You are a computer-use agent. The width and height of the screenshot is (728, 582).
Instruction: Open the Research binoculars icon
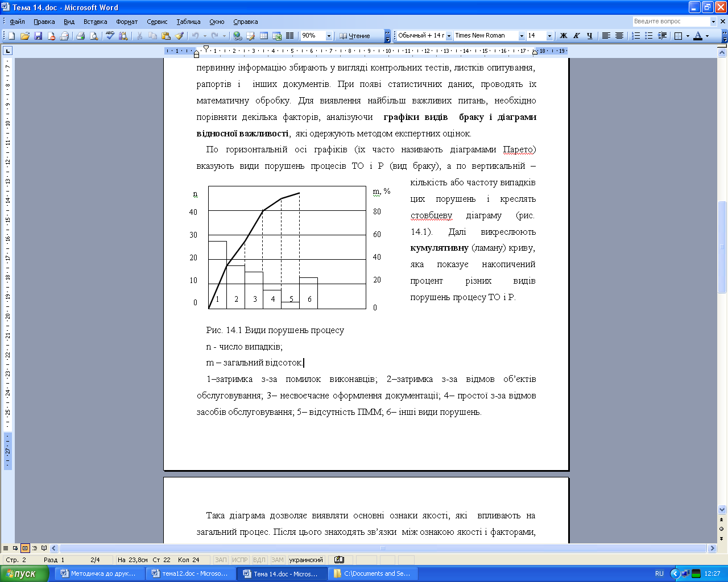click(x=123, y=36)
